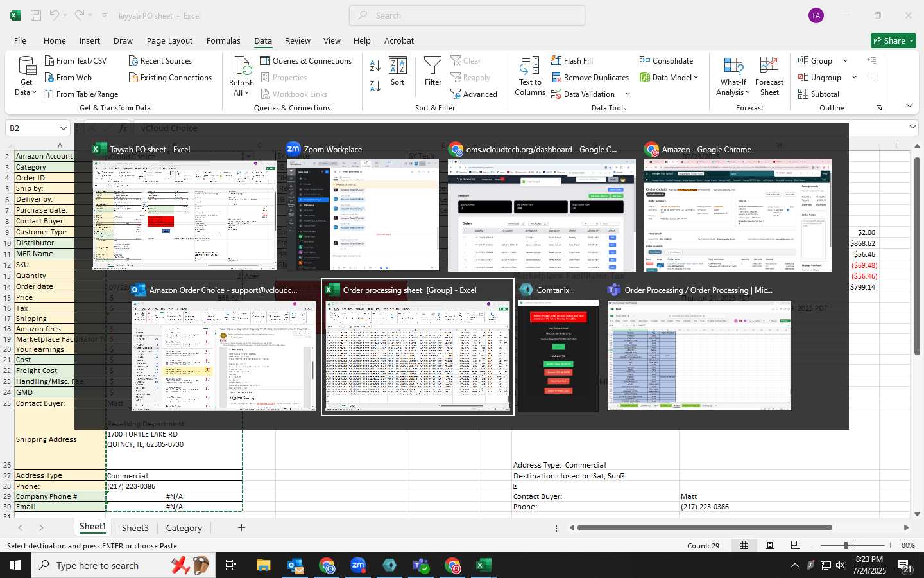
Task: Open Outlook from the taskbar
Action: pos(295,565)
